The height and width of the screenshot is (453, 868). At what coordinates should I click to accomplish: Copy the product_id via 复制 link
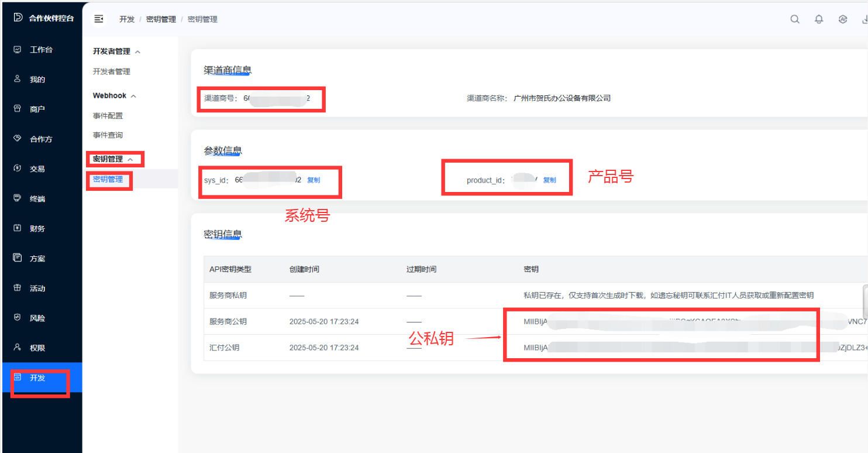click(549, 180)
